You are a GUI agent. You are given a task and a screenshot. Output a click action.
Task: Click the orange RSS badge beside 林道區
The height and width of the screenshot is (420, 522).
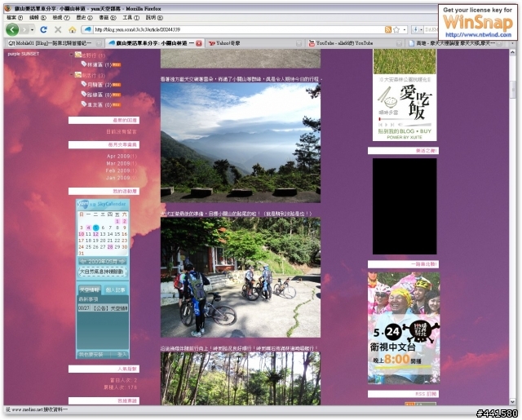[117, 65]
